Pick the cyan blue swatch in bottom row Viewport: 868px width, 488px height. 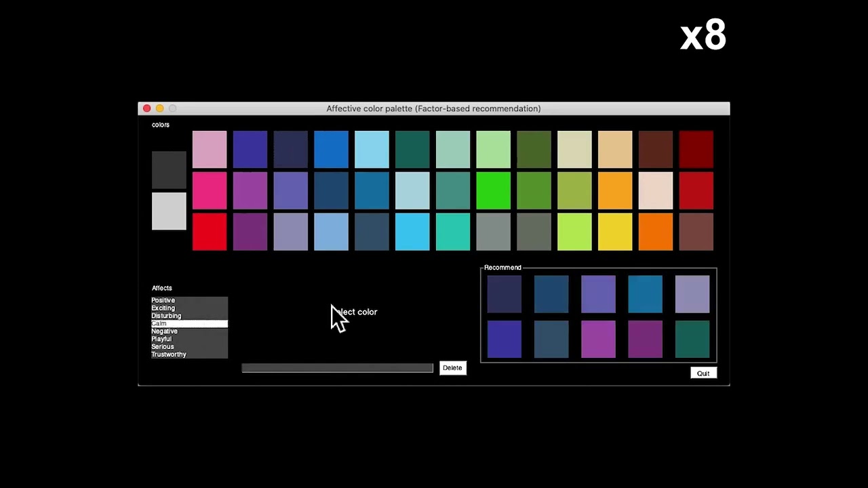click(412, 232)
